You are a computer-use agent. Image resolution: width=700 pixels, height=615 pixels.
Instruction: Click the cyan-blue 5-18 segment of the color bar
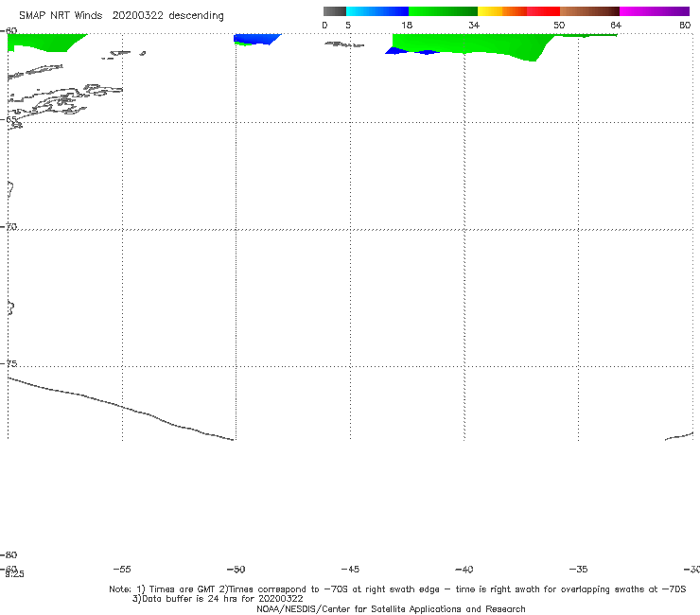click(377, 11)
